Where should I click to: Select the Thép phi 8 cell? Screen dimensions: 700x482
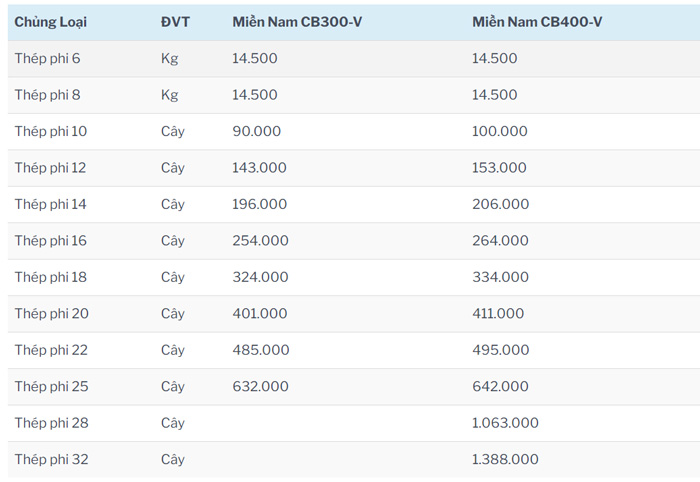tap(47, 95)
